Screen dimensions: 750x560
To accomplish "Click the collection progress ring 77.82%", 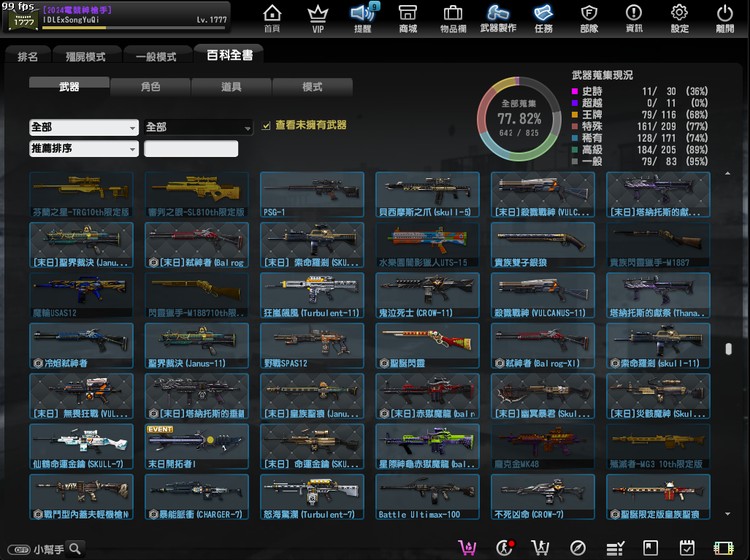I will tap(519, 119).
